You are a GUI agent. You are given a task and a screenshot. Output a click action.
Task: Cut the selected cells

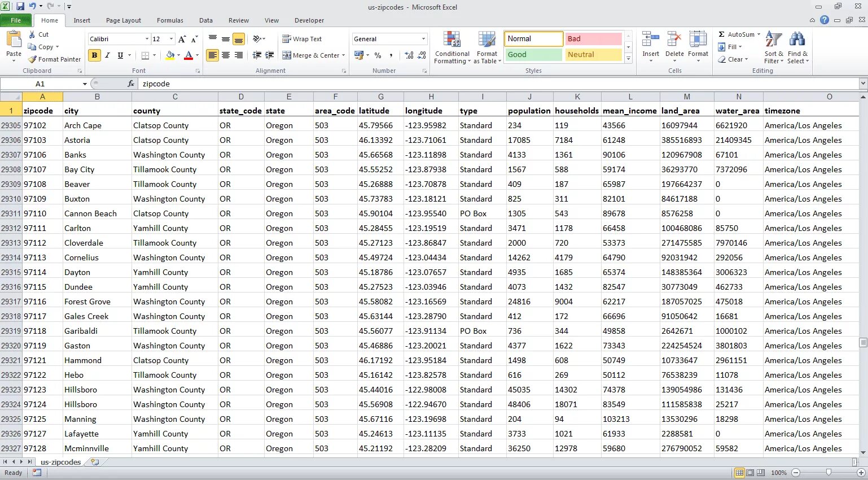[x=38, y=34]
